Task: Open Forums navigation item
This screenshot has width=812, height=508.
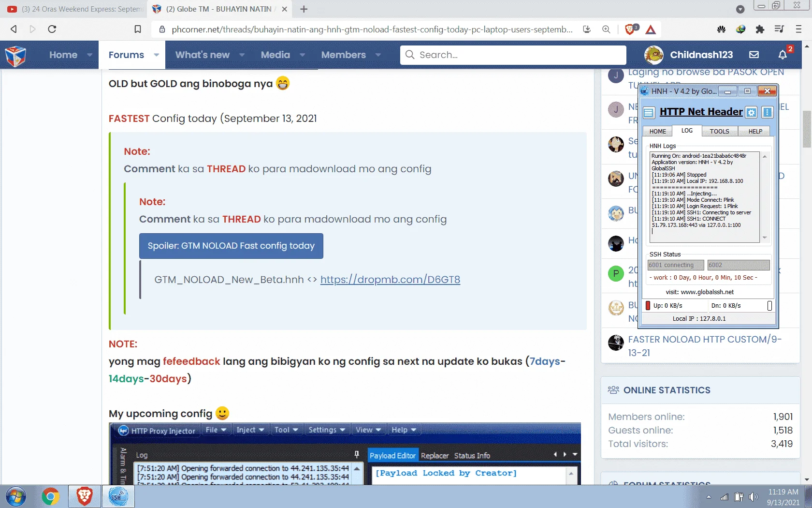Action: [126, 55]
